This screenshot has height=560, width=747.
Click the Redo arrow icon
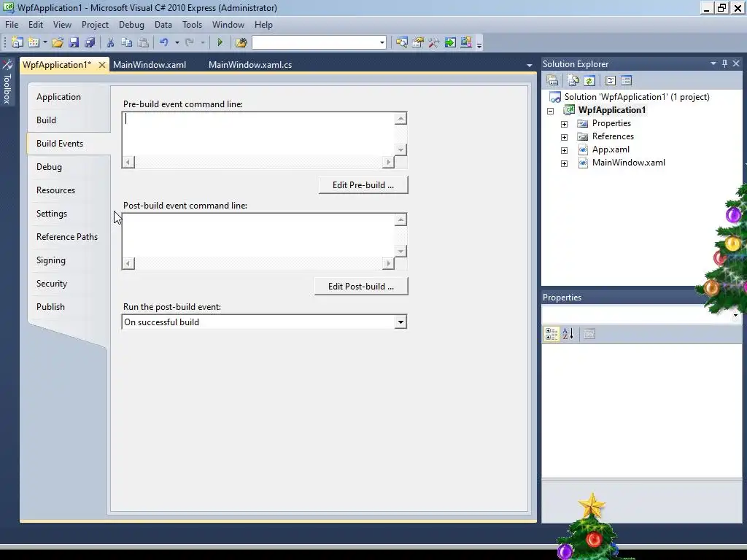pos(190,42)
